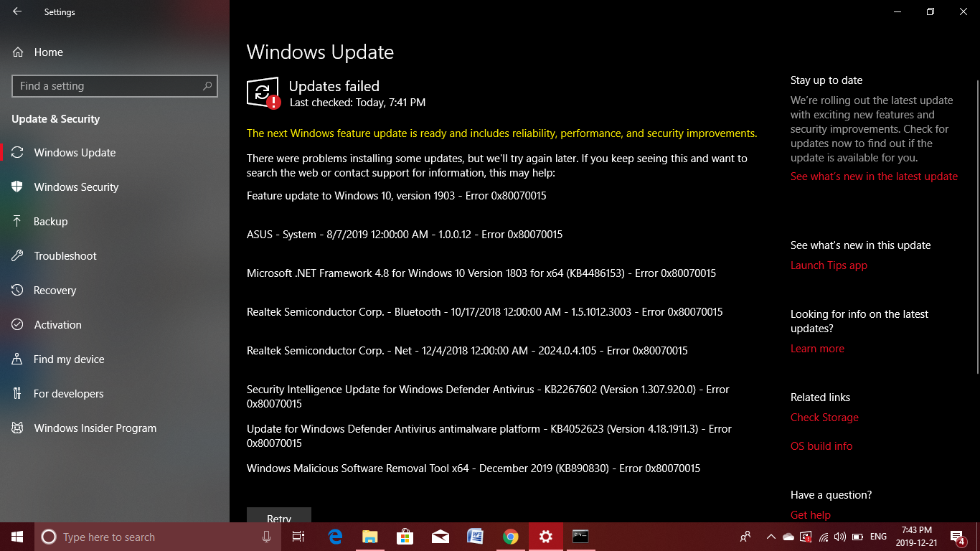The image size is (980, 551).
Task: Click the Feature update version 1903 error line
Action: 397,196
